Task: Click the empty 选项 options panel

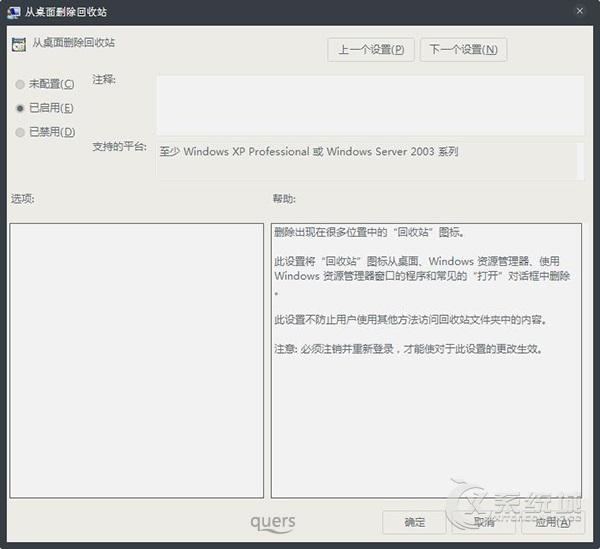Action: 137,361
